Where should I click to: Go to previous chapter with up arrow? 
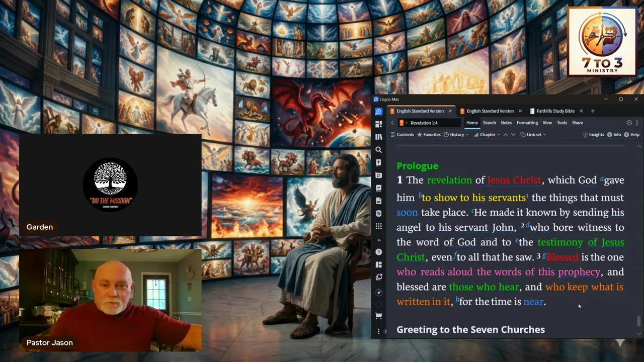(506, 135)
